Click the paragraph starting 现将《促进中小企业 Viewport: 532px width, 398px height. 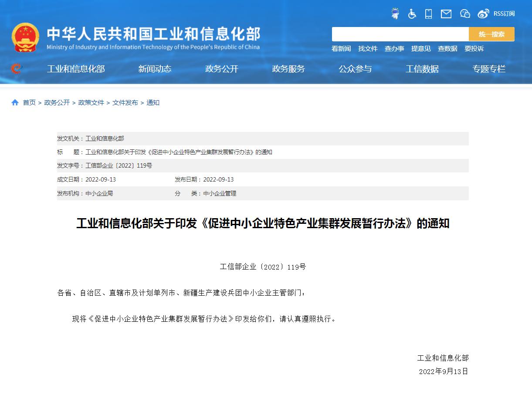[x=205, y=319]
